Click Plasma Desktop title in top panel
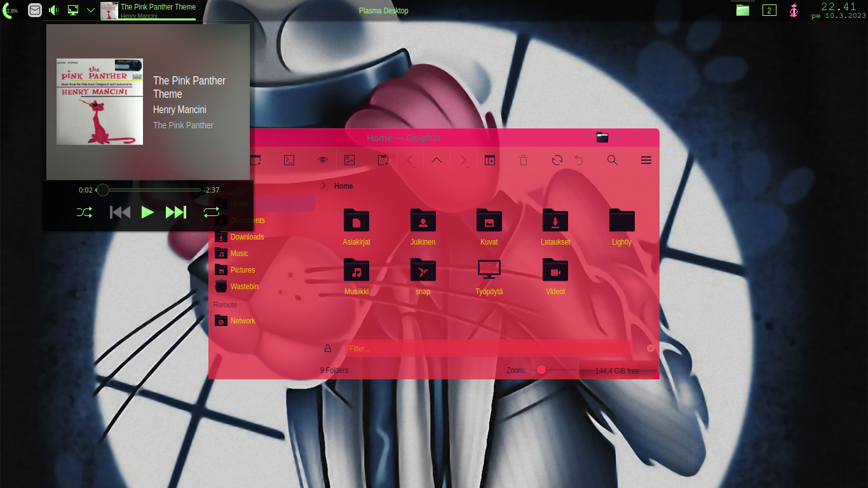Viewport: 868px width, 488px height. (x=383, y=11)
